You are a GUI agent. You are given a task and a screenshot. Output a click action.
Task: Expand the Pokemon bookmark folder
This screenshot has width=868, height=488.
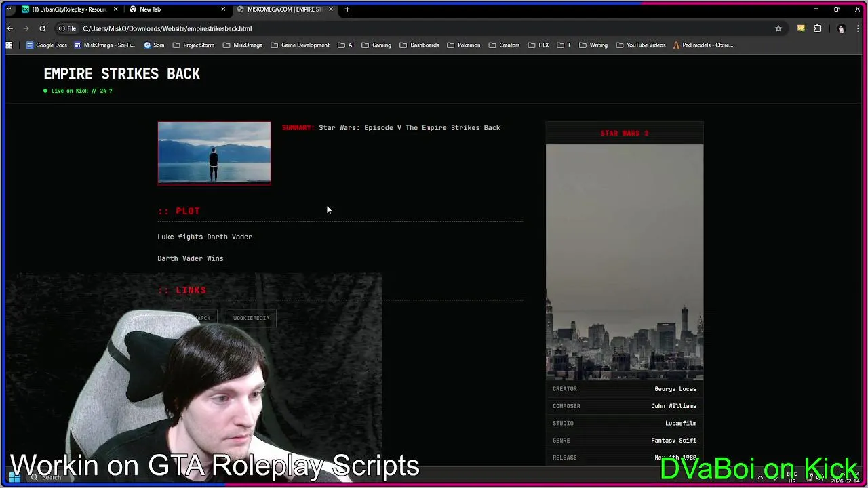pyautogui.click(x=463, y=45)
